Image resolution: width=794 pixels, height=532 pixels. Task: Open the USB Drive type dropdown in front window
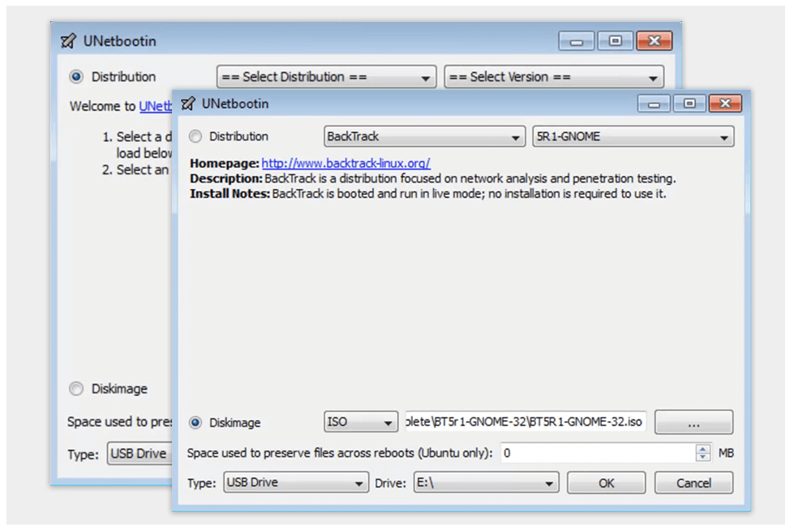click(295, 483)
